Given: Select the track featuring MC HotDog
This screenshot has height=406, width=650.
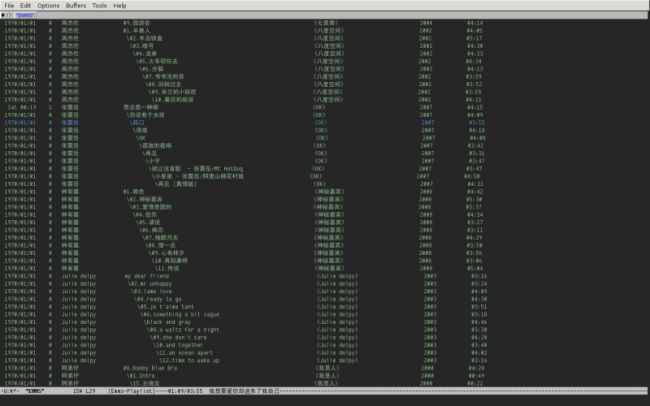Looking at the screenshot, I should pyautogui.click(x=196, y=169).
